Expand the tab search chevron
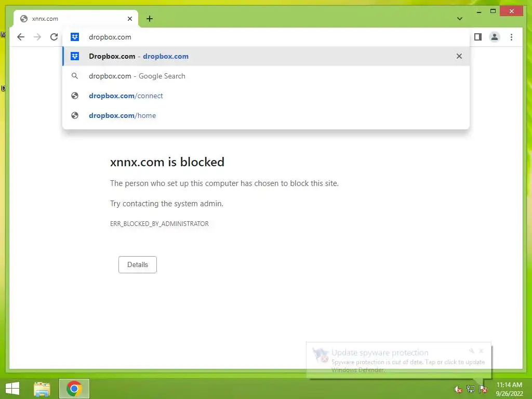 click(x=460, y=19)
